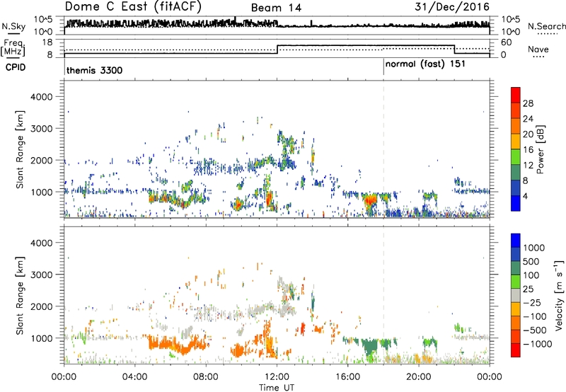This screenshot has width=566, height=392.
Task: Pick the dark green 8-12 dB Power segment
Action: pyautogui.click(x=516, y=173)
